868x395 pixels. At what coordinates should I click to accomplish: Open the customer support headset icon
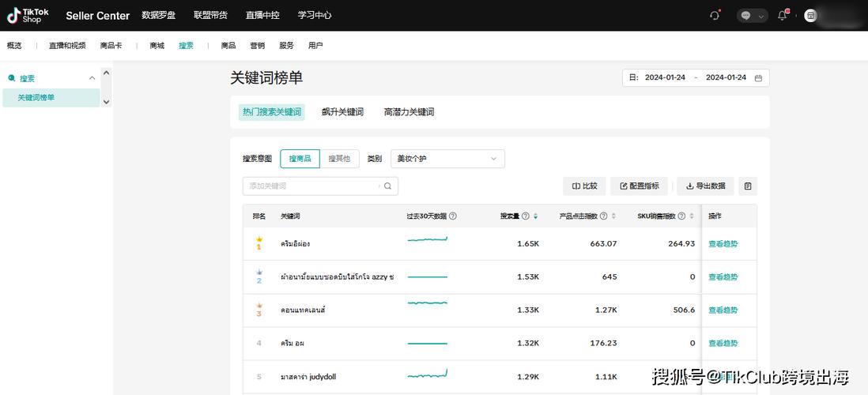[x=715, y=16]
